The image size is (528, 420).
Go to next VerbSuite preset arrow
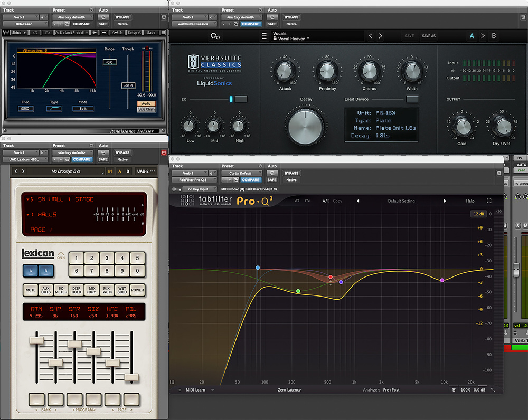click(380, 36)
